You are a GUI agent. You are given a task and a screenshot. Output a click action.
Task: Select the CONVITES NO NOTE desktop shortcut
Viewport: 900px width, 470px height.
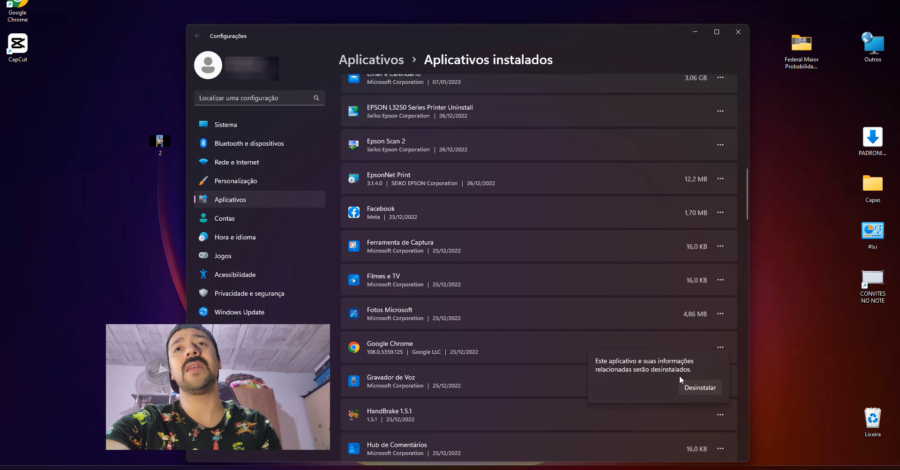pyautogui.click(x=872, y=286)
